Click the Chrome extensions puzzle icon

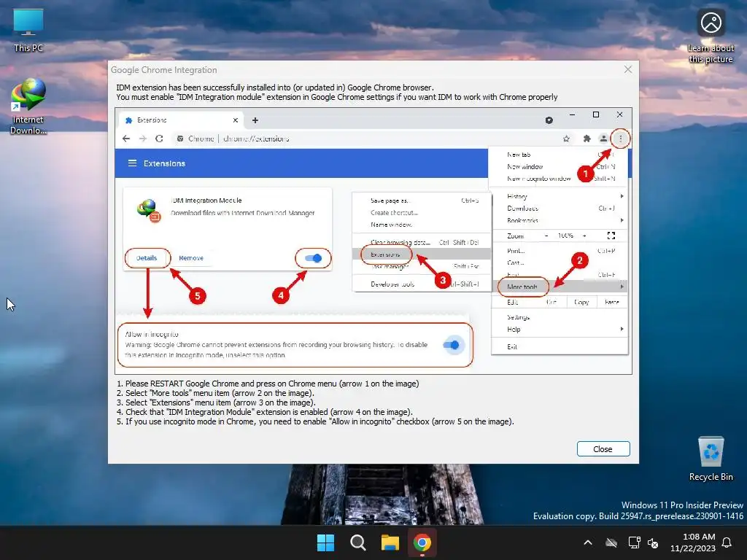pyautogui.click(x=587, y=139)
